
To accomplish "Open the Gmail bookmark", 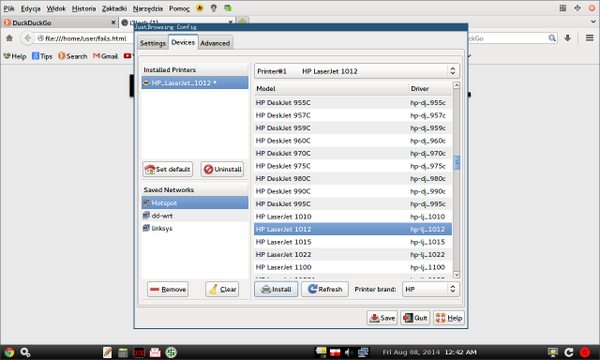I will (x=106, y=56).
